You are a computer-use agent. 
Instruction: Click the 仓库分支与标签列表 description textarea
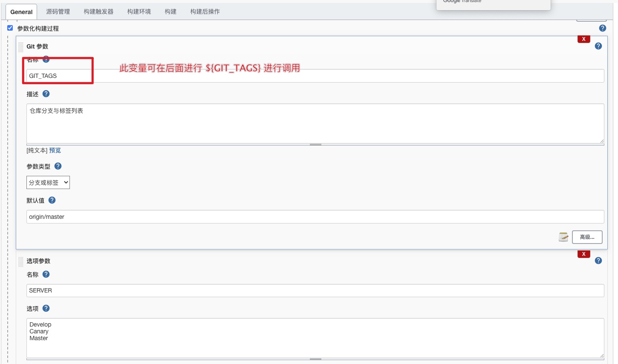tap(315, 123)
